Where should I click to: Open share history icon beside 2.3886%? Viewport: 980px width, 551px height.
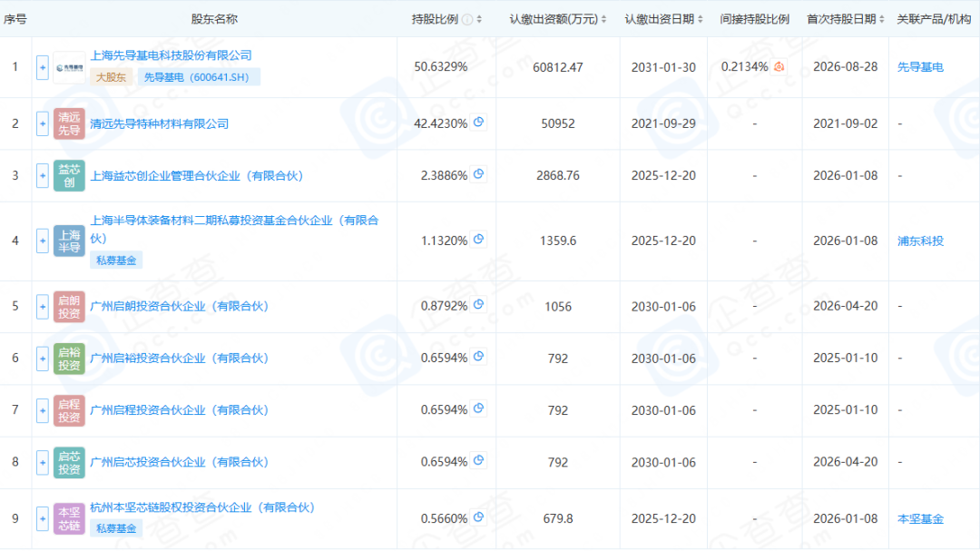(x=479, y=174)
